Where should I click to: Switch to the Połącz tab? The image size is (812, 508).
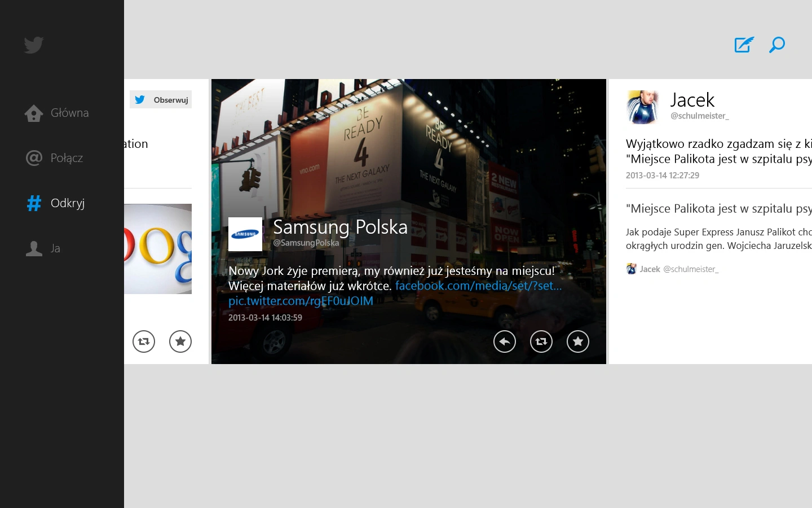point(67,158)
